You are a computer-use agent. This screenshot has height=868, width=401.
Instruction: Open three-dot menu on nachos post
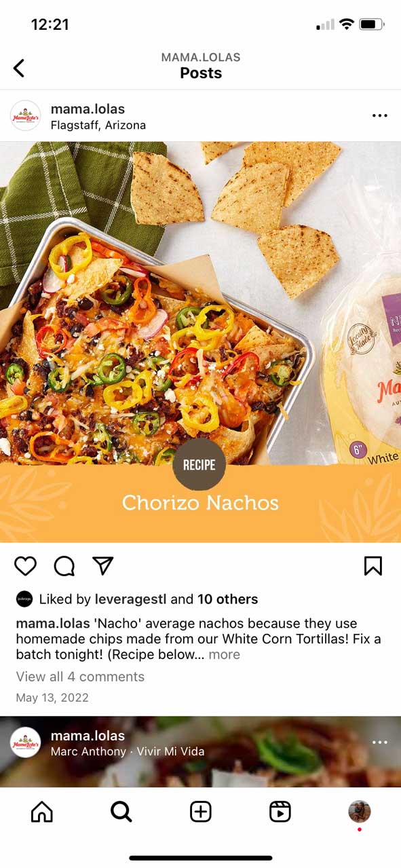click(x=380, y=115)
